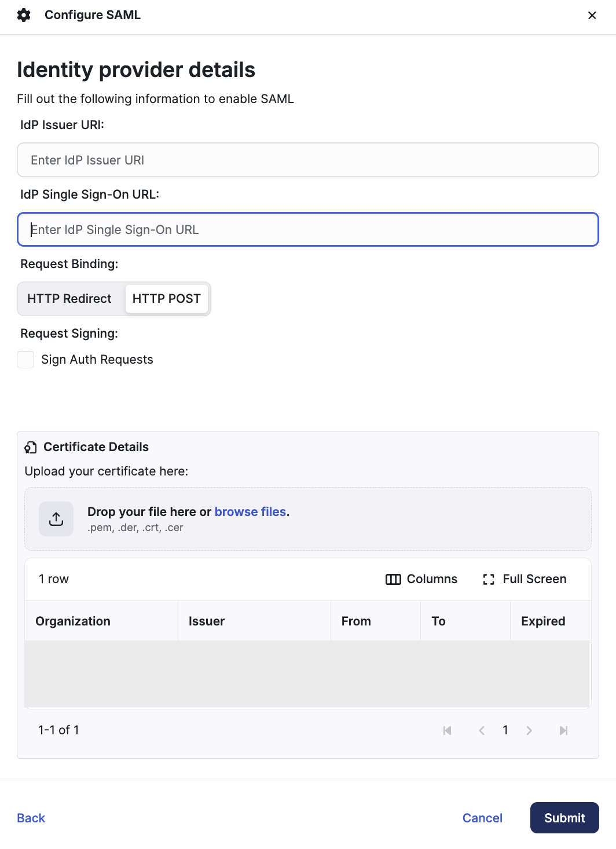The image size is (616, 849).
Task: Open the Columns selector in certificate table
Action: [x=421, y=579]
